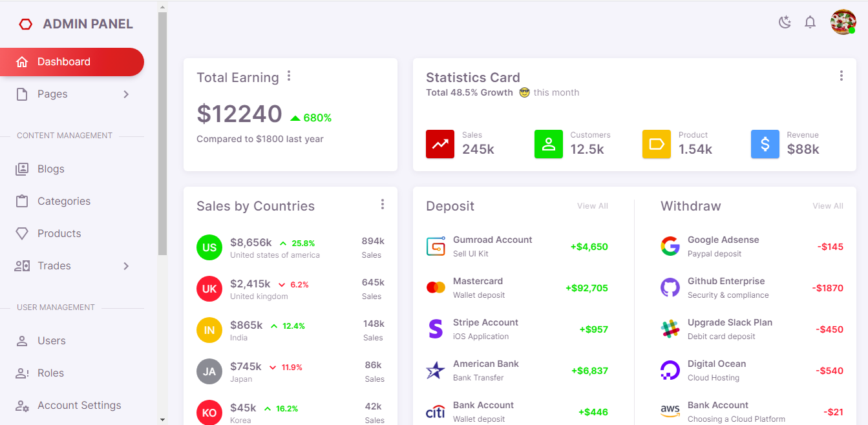The height and width of the screenshot is (425, 868).
Task: Expand the Trades submenu chevron
Action: pyautogui.click(x=126, y=266)
